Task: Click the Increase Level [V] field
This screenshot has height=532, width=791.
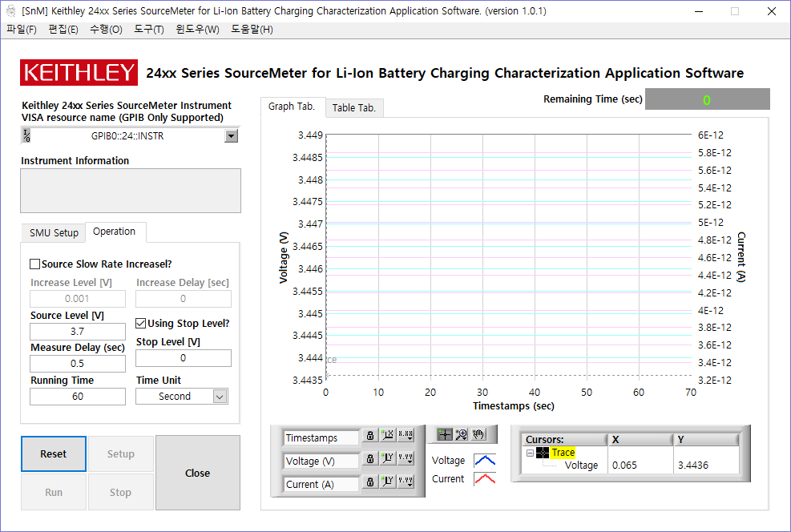Action: pos(78,299)
